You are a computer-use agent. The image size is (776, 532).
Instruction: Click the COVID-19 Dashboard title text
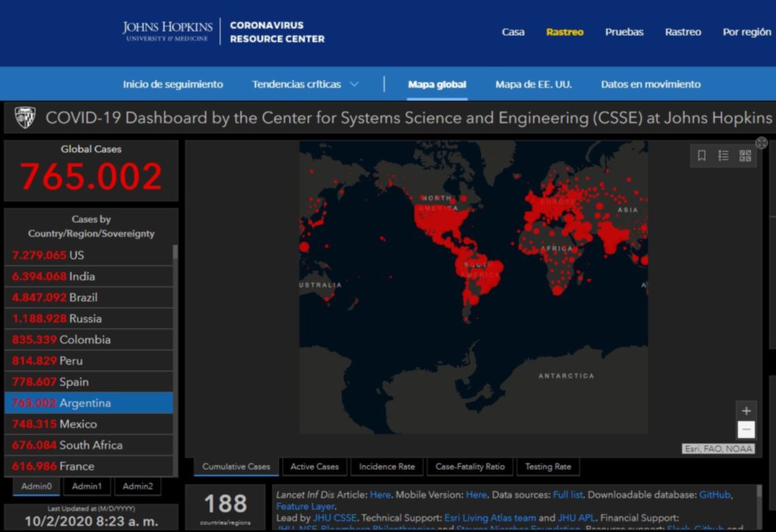click(x=409, y=118)
